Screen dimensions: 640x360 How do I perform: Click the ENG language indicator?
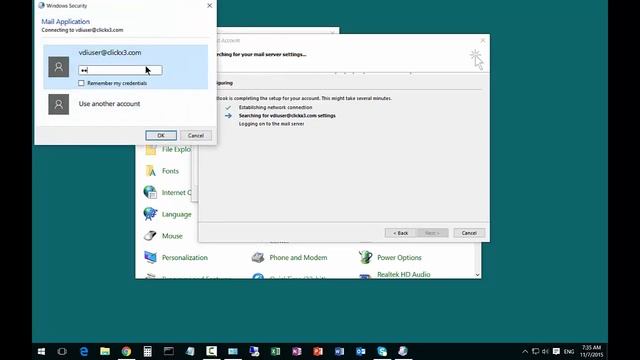[569, 351]
